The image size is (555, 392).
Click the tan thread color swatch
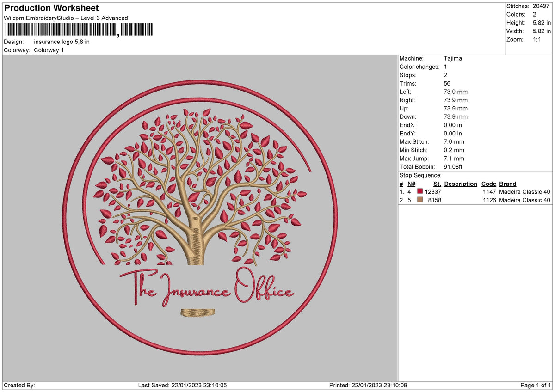click(x=420, y=200)
